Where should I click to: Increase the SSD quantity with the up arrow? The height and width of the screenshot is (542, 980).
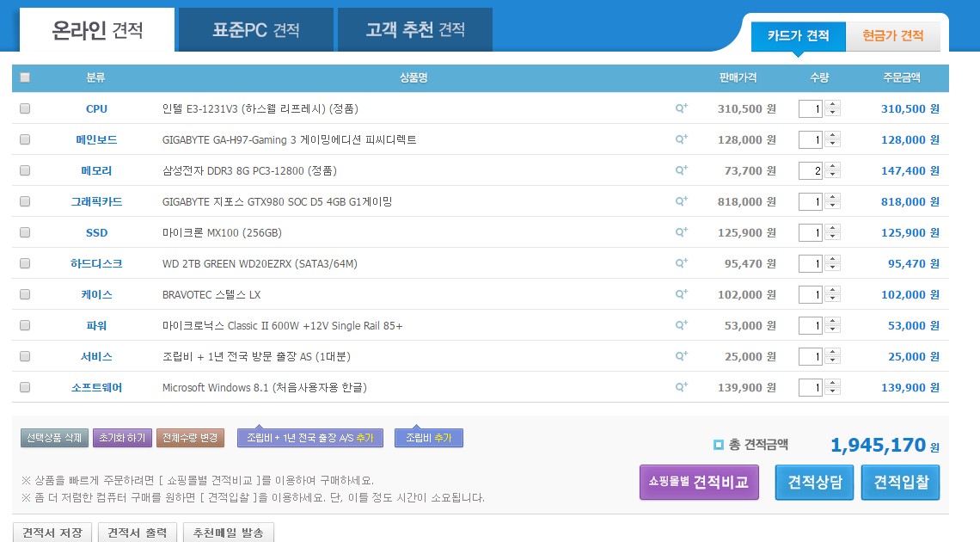coord(832,229)
